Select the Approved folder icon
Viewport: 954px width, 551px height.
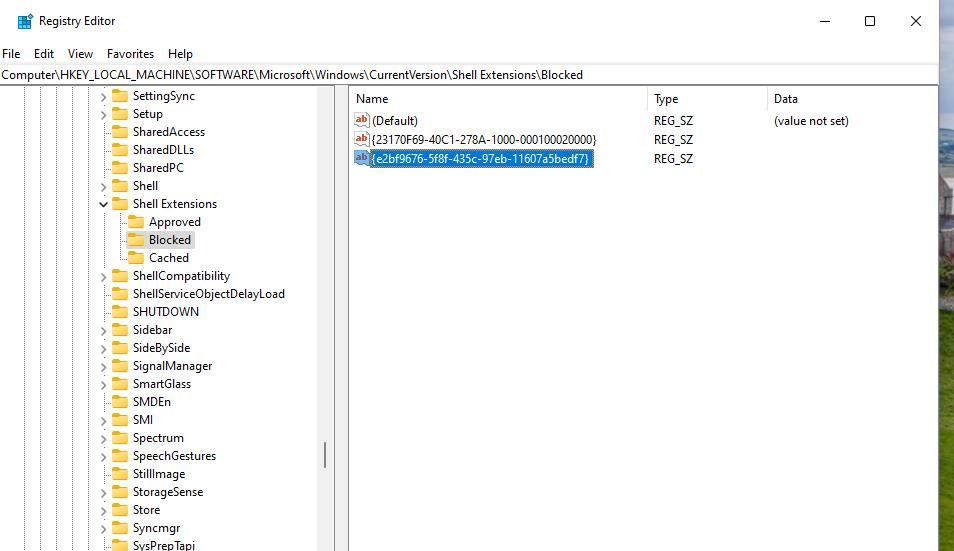136,221
